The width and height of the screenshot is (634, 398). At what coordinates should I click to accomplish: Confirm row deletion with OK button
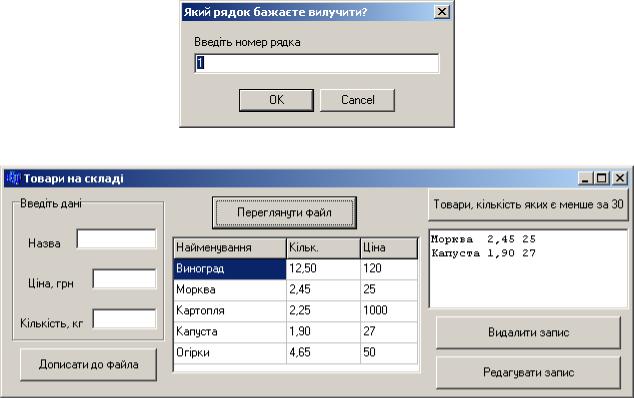click(x=276, y=100)
